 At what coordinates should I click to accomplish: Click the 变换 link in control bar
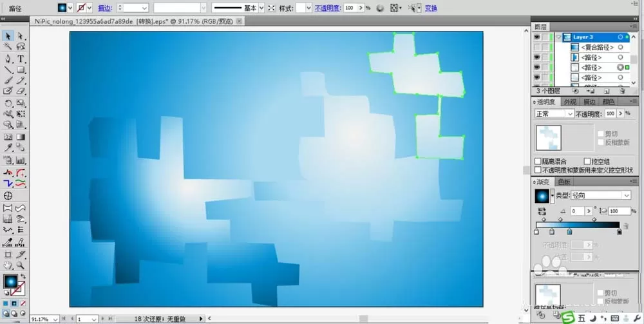coord(431,8)
